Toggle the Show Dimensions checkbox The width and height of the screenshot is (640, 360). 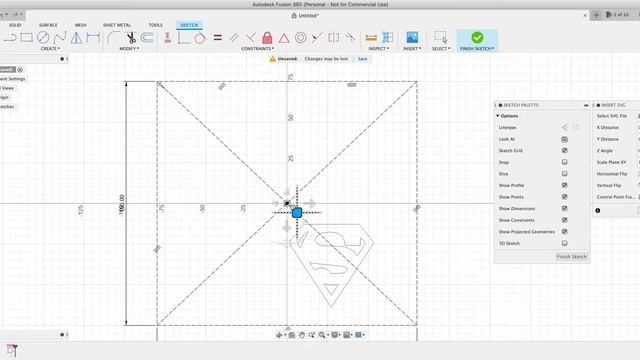[564, 209]
